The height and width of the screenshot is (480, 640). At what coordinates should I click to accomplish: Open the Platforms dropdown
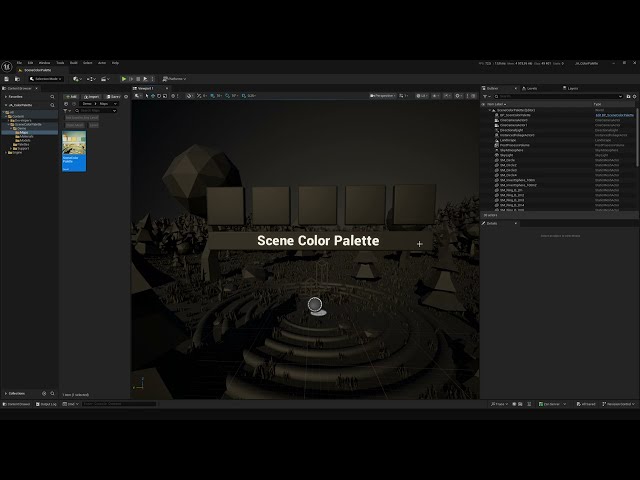pyautogui.click(x=174, y=79)
